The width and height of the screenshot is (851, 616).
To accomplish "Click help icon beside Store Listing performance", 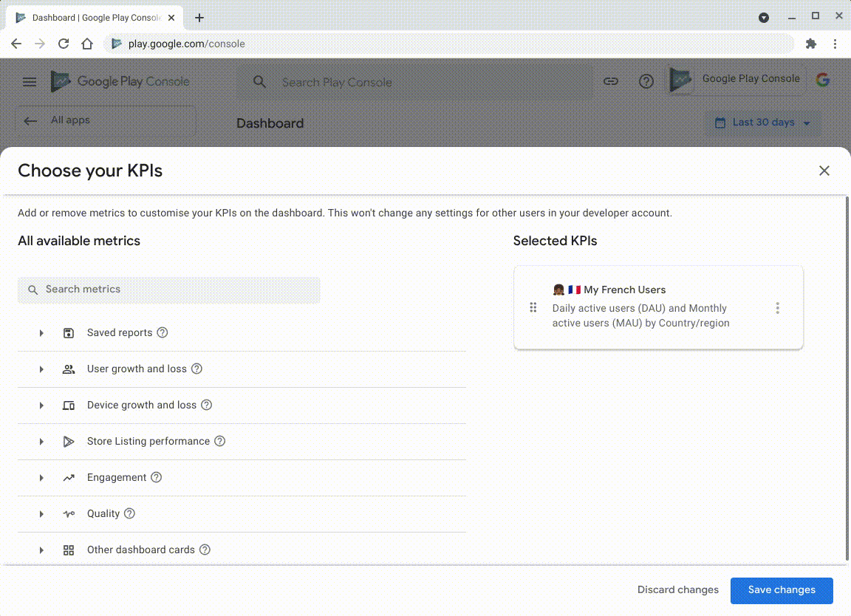I will (220, 441).
